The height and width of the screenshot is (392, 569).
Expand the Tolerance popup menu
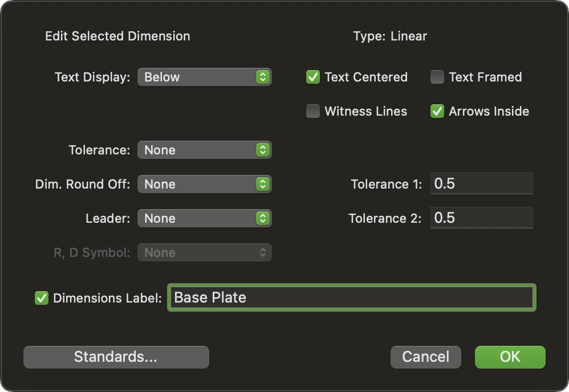(x=204, y=150)
